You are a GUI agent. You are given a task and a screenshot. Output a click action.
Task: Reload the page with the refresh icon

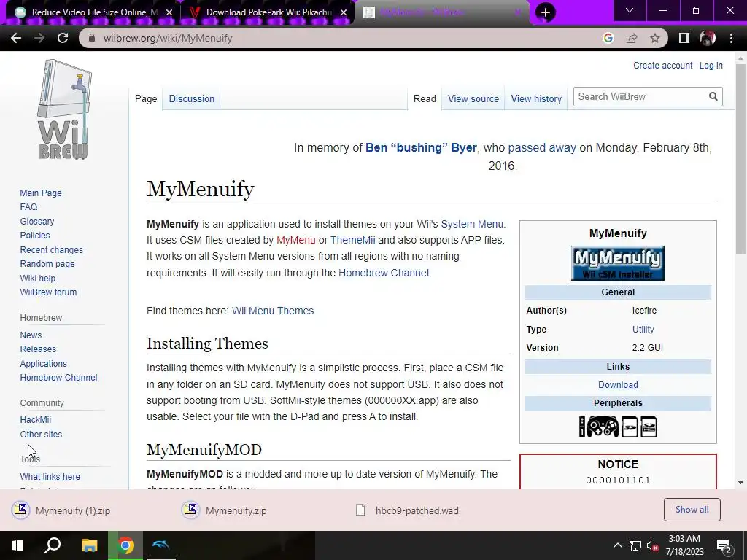point(63,38)
